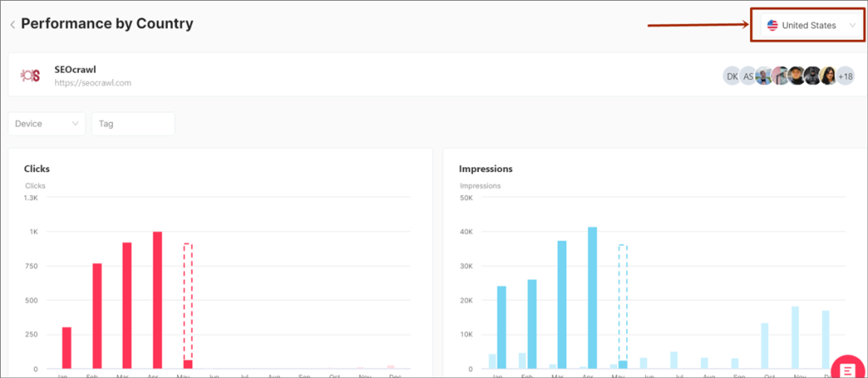Go back using the chevron beside Performance by Country
This screenshot has width=868, height=378.
coord(12,25)
